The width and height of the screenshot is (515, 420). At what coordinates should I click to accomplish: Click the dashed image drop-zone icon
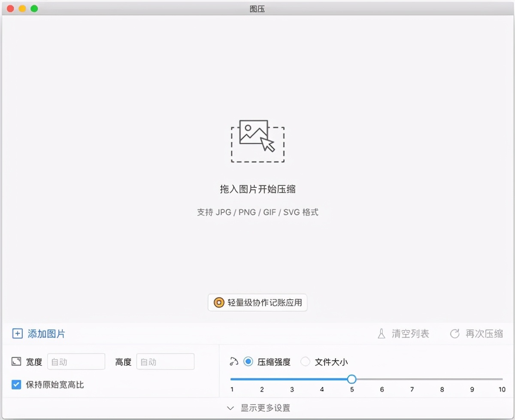(x=257, y=142)
